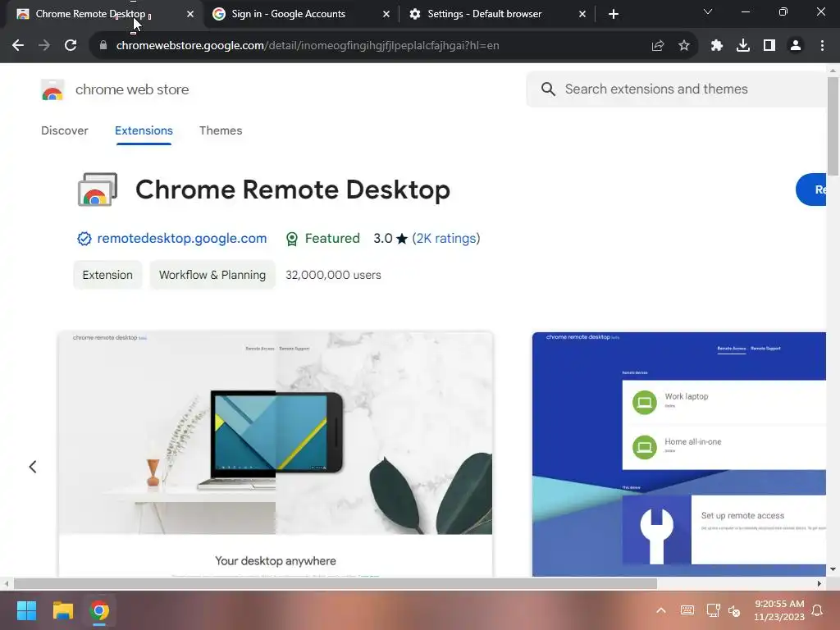Go back with the browser back arrow

point(18,46)
